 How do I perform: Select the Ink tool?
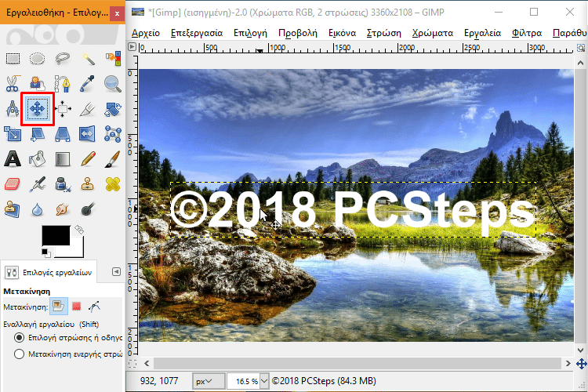tap(62, 184)
